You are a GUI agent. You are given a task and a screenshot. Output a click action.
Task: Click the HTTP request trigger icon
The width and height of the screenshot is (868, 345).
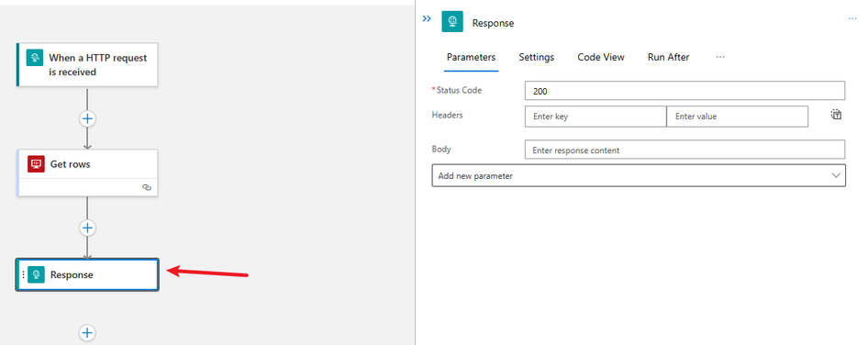click(35, 57)
